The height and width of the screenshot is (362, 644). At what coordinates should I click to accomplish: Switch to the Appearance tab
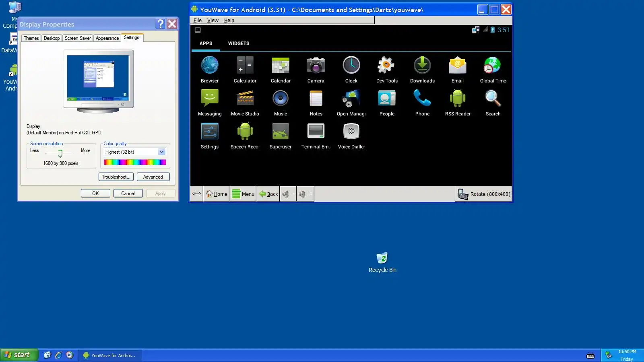pos(107,38)
